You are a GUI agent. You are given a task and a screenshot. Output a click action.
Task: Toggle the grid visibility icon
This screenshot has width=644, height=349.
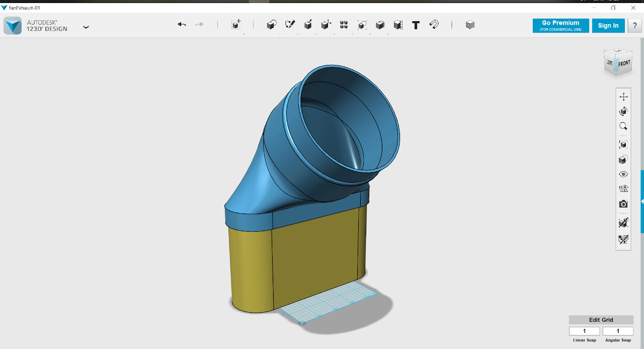tap(623, 189)
